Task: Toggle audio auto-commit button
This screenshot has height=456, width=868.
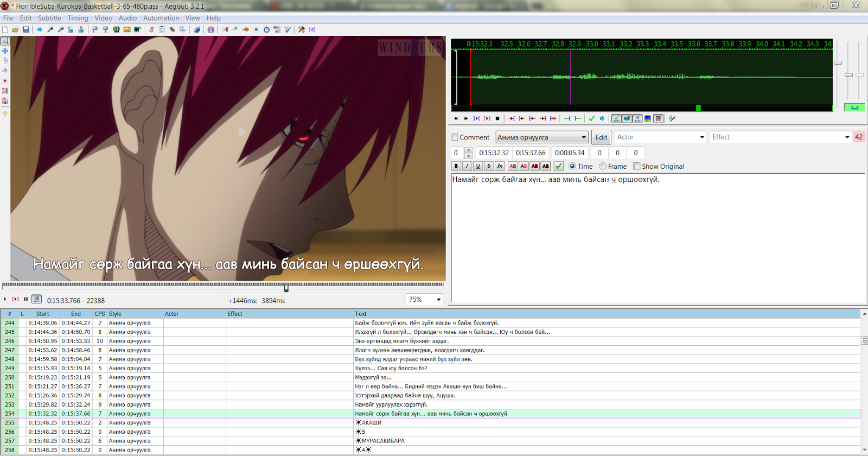Action: pos(616,118)
